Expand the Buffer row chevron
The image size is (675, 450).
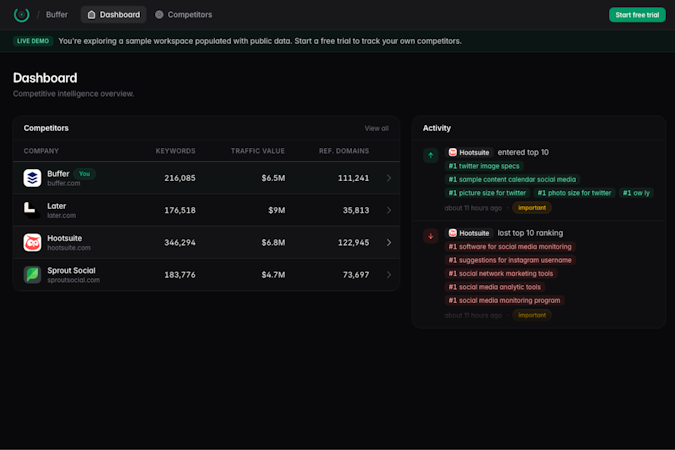(389, 178)
